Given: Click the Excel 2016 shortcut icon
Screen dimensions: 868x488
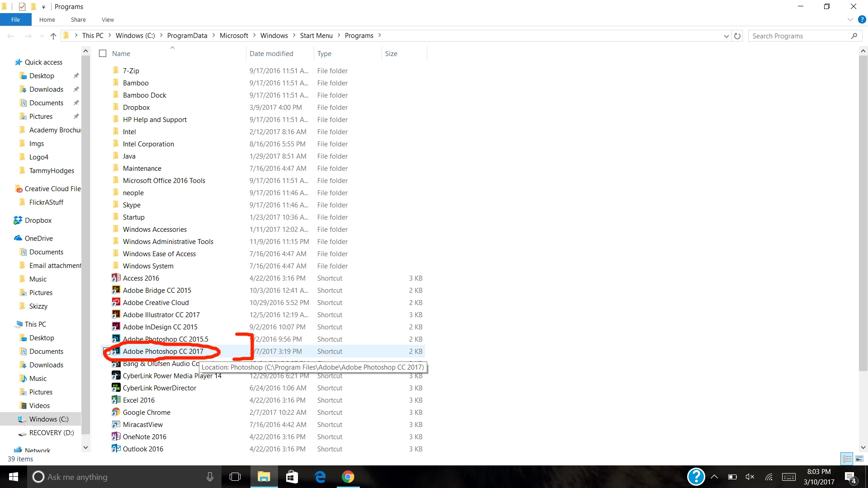Looking at the screenshot, I should [x=116, y=400].
